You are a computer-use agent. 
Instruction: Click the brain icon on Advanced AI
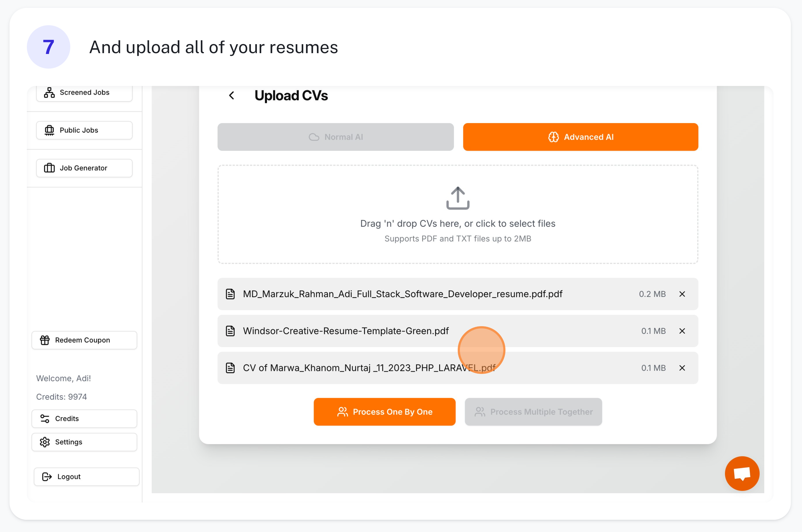[554, 137]
